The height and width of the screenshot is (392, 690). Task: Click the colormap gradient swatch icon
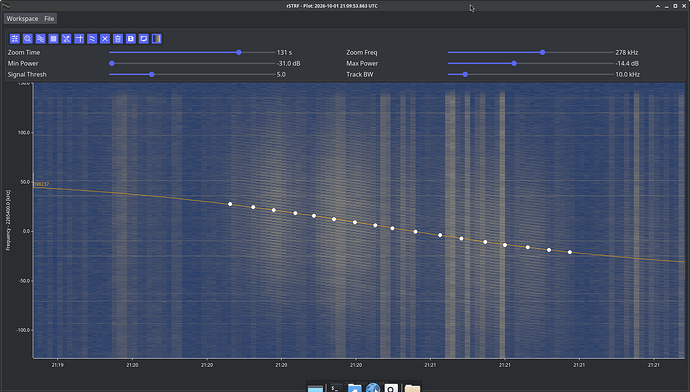[157, 39]
